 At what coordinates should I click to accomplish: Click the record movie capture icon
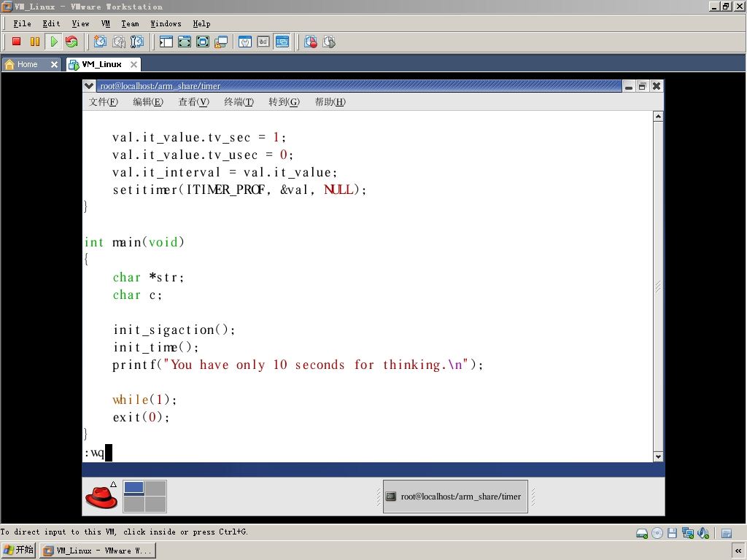[x=311, y=42]
